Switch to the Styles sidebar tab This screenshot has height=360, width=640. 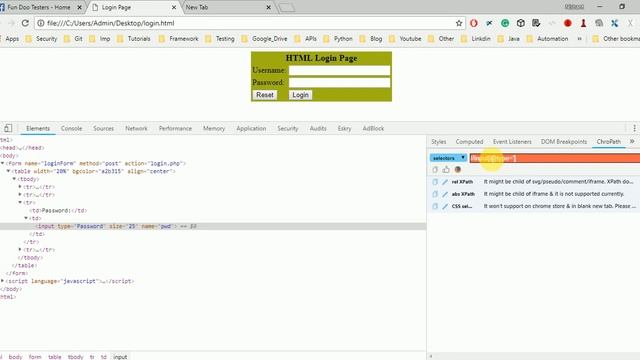pos(439,142)
